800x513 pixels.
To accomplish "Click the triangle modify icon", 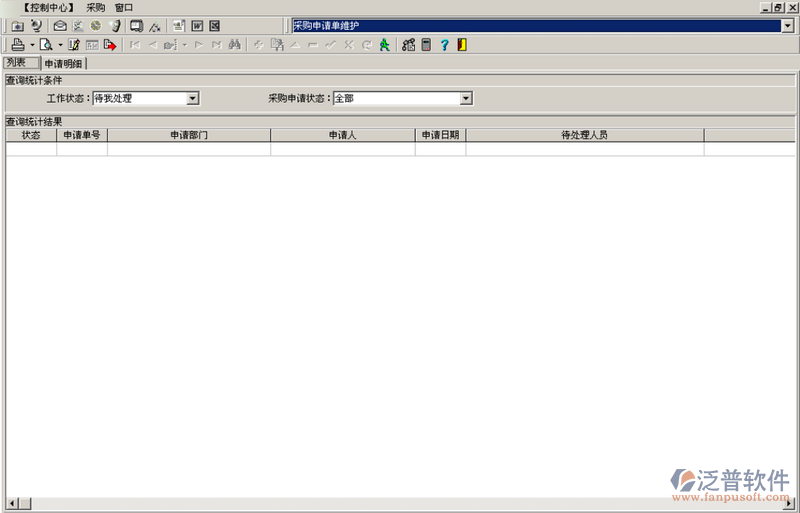I will tap(295, 45).
